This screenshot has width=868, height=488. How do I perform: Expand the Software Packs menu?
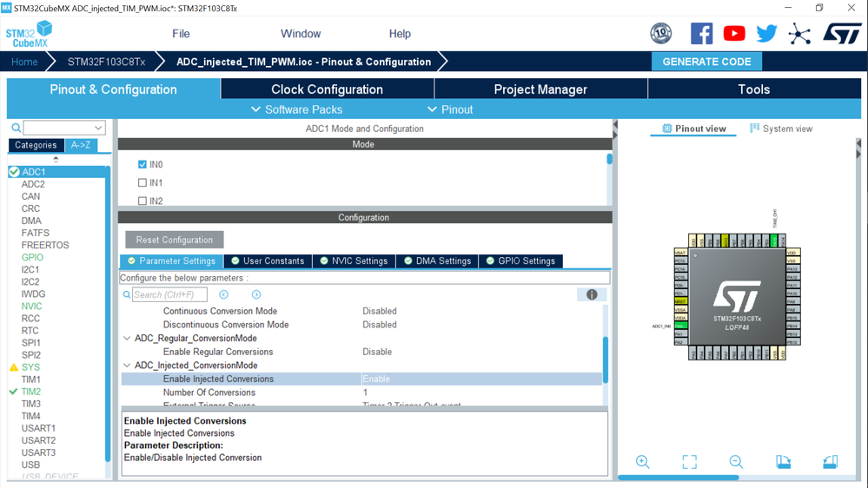click(x=296, y=109)
